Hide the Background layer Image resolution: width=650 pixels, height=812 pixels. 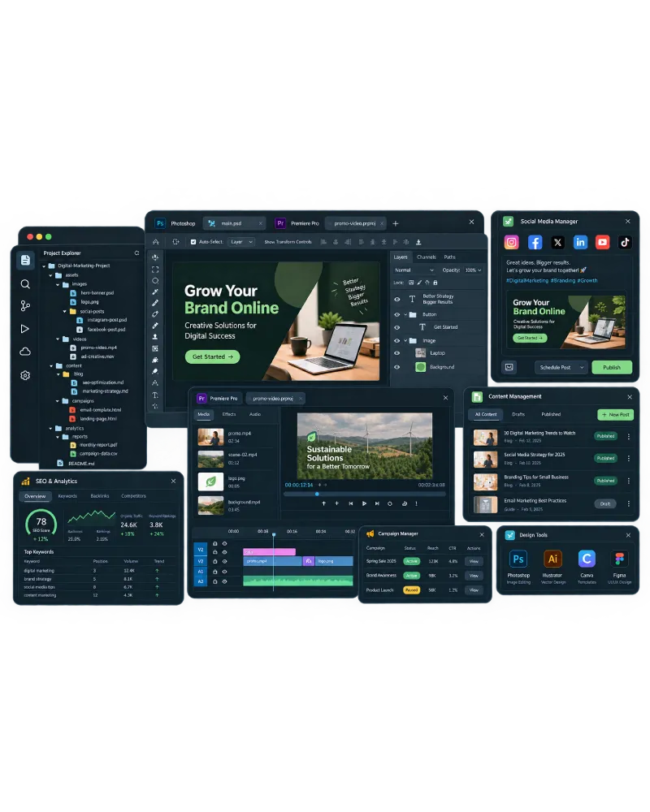397,367
